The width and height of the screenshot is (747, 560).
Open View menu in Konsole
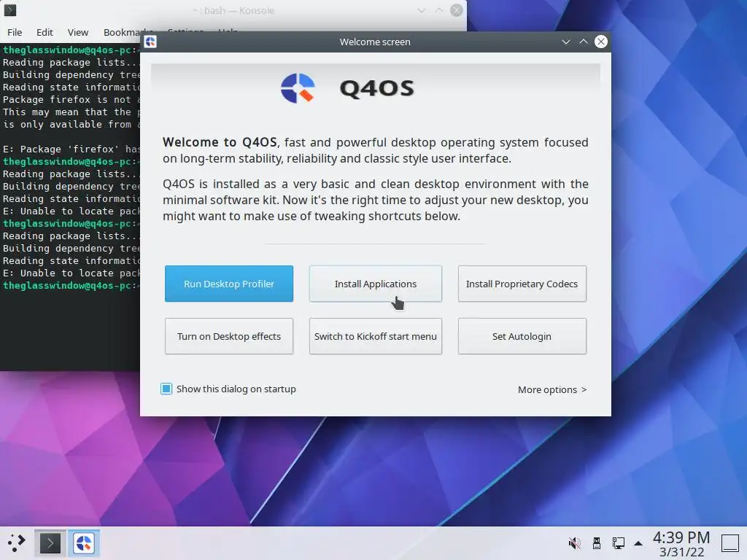point(77,32)
